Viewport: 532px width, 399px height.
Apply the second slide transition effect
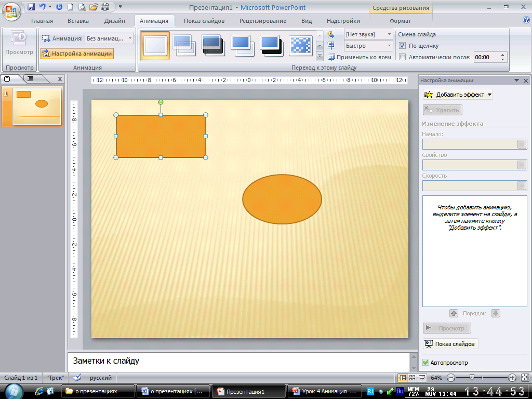pyautogui.click(x=184, y=46)
